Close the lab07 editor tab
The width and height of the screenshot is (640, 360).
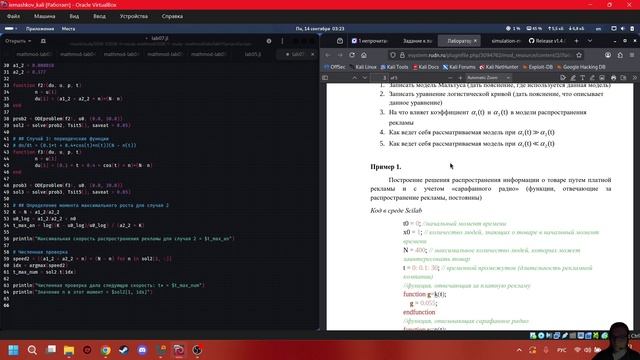coord(313,54)
